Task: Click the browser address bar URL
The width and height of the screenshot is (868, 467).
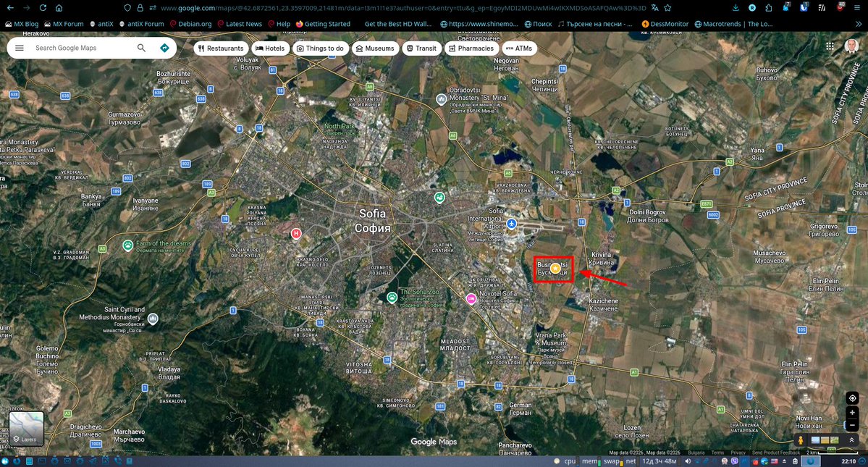Action: click(403, 8)
